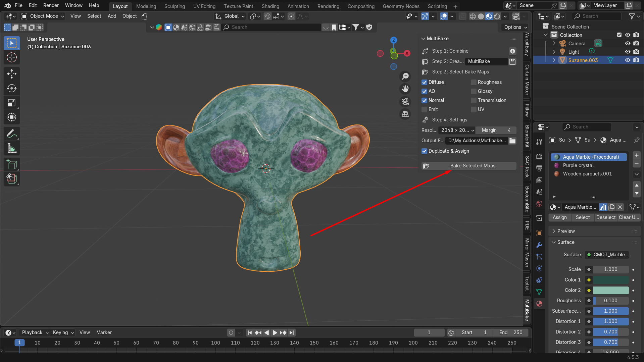Image resolution: width=644 pixels, height=362 pixels.
Task: Open the Options dropdown in the viewport header
Action: tap(515, 27)
